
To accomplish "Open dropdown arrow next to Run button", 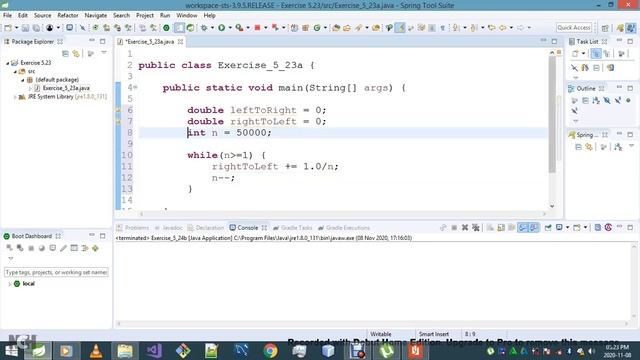I will pos(230,28).
